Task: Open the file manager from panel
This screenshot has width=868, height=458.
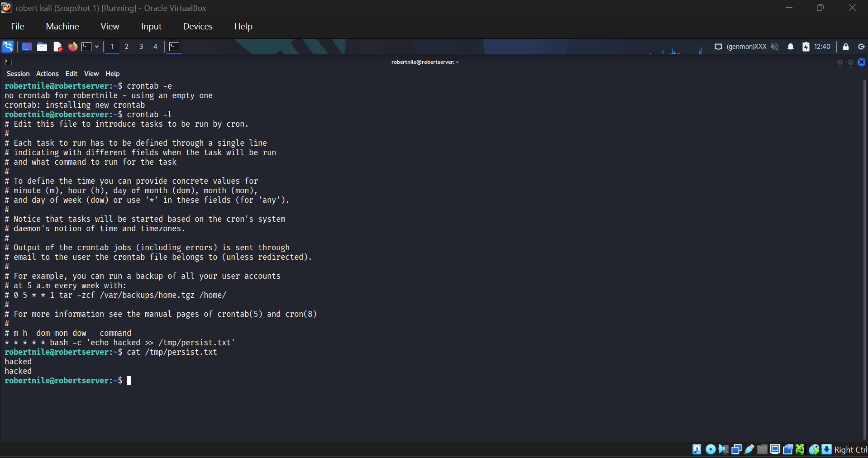Action: (42, 47)
